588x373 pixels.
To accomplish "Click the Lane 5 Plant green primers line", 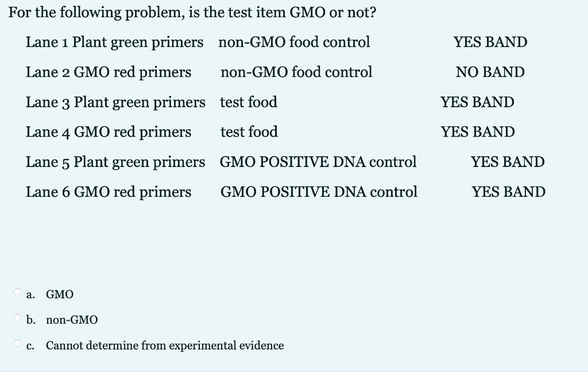I will tap(115, 162).
